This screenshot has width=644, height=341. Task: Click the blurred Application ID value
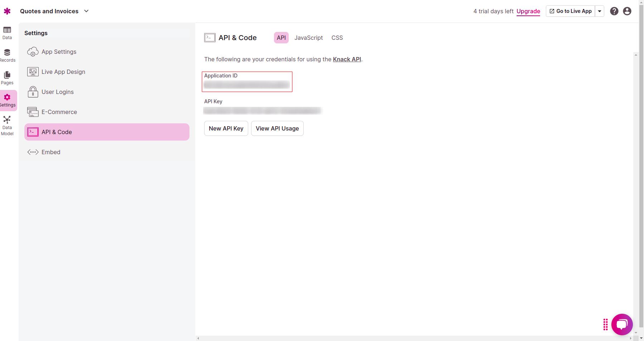pos(247,85)
